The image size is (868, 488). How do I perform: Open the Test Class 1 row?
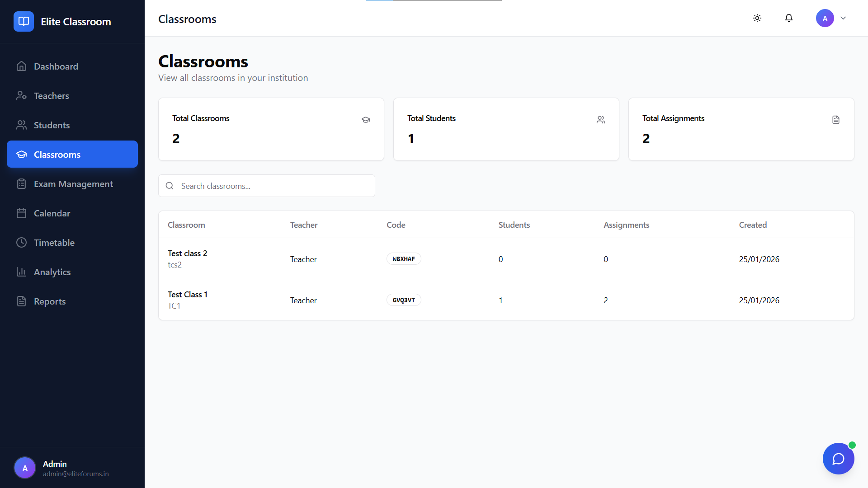(188, 295)
